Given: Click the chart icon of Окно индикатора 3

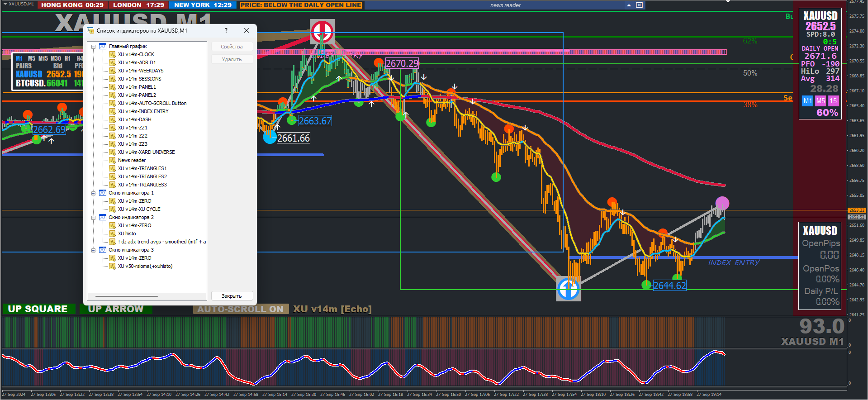Looking at the screenshot, I should pos(103,250).
